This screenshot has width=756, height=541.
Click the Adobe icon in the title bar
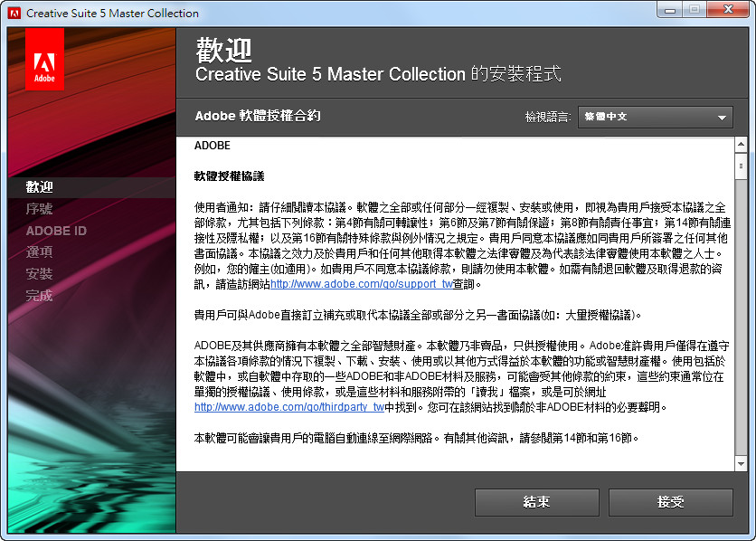click(x=14, y=13)
